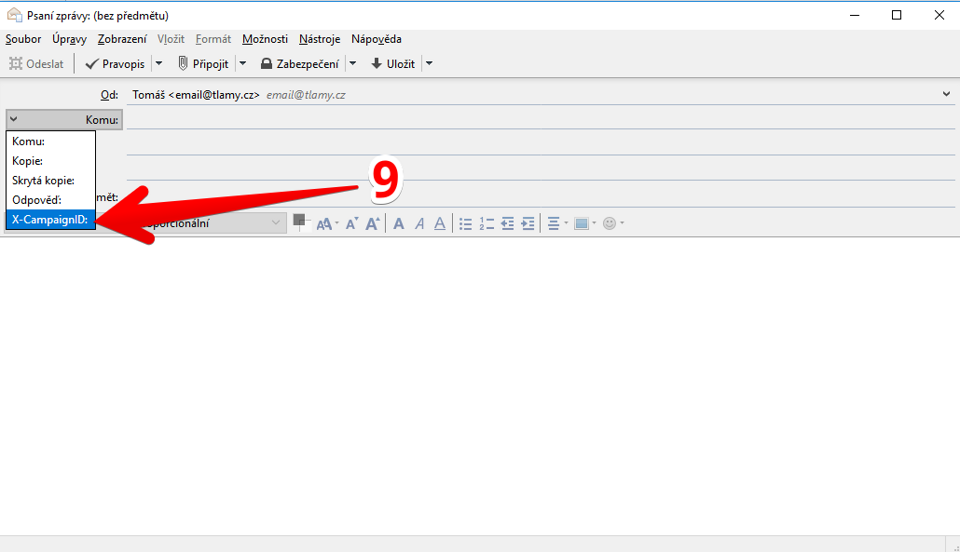This screenshot has height=552, width=960.
Task: Increase font size
Action: coord(372,224)
